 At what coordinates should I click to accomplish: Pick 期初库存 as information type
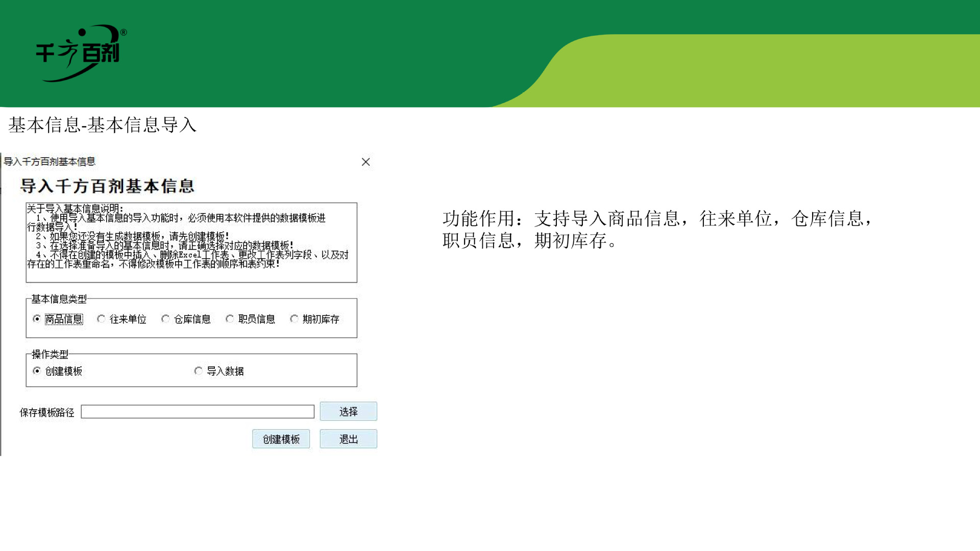pyautogui.click(x=294, y=318)
